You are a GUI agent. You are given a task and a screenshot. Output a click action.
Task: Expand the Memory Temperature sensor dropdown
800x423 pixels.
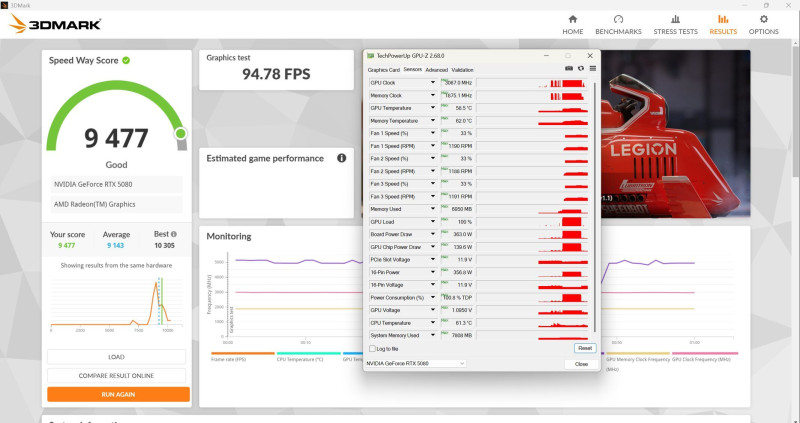(433, 120)
